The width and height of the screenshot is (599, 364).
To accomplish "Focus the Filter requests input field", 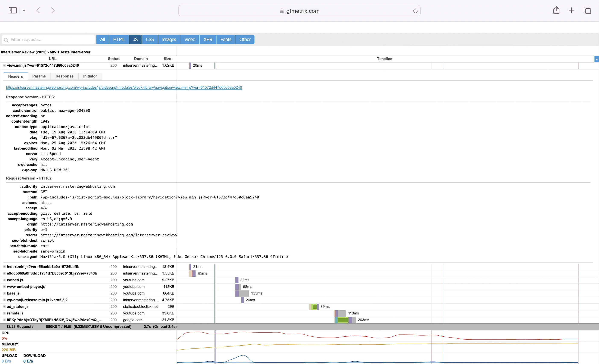I will [x=51, y=40].
